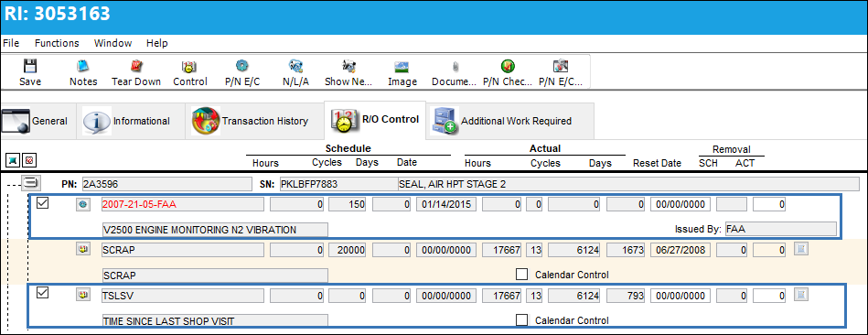
Task: Click the TSLSV code field
Action: 183,296
